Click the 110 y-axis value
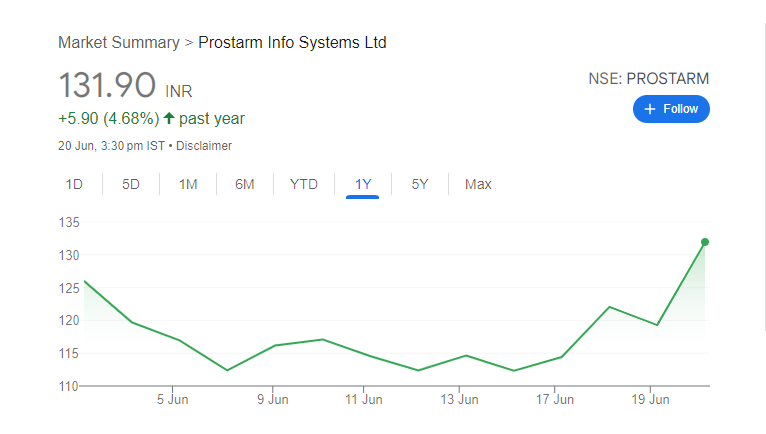The image size is (766, 434). click(x=69, y=386)
